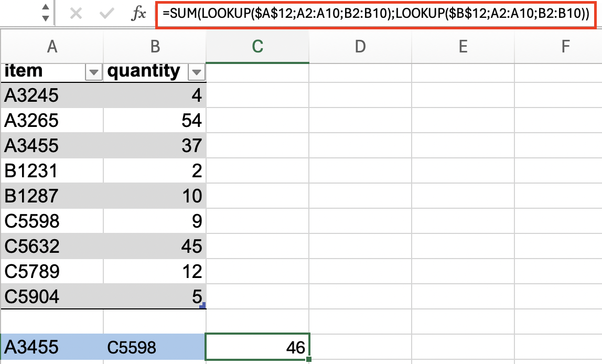Select column E header
Viewport: 602px width, 364px height.
463,47
